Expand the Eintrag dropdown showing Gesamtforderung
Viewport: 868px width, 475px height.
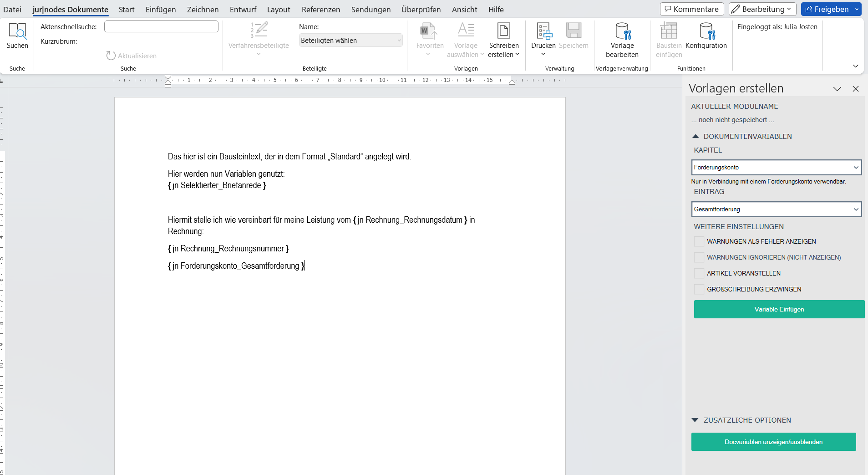pos(776,209)
